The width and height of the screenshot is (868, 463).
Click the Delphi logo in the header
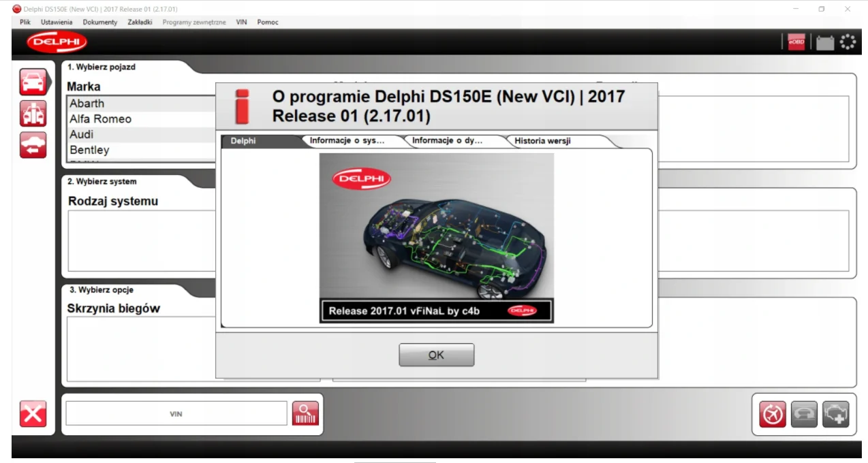[57, 42]
